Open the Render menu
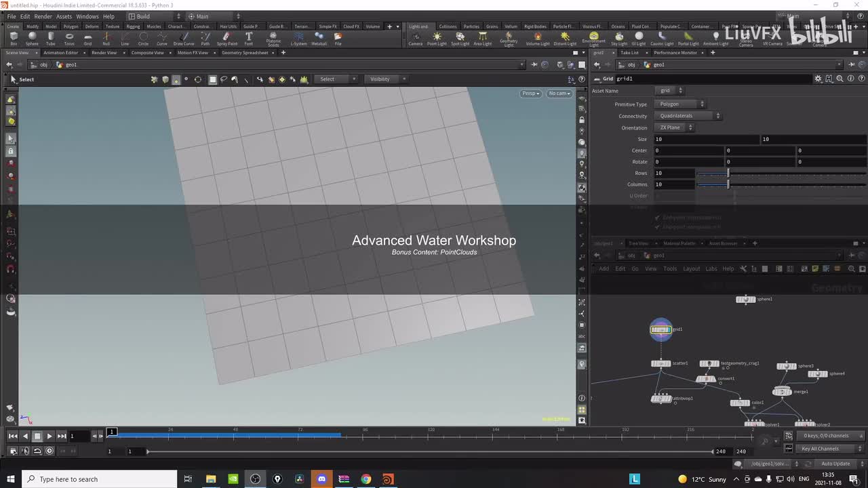The width and height of the screenshot is (868, 488). pyautogui.click(x=43, y=16)
